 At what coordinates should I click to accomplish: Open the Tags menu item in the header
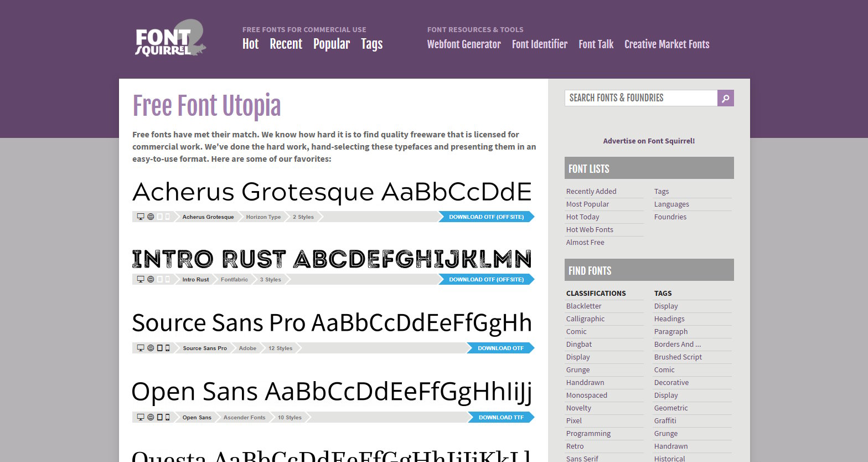371,44
